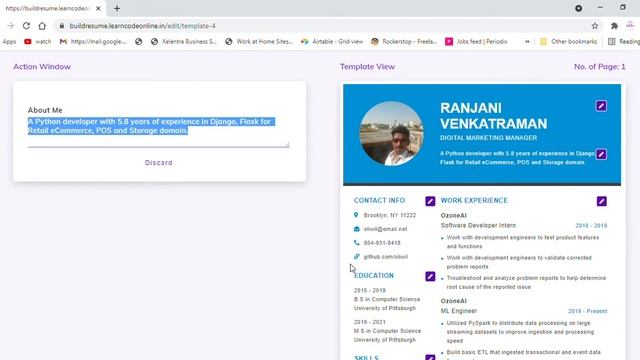Image resolution: width=640 pixels, height=360 pixels.
Task: Click the address bar URL
Action: [x=142, y=26]
